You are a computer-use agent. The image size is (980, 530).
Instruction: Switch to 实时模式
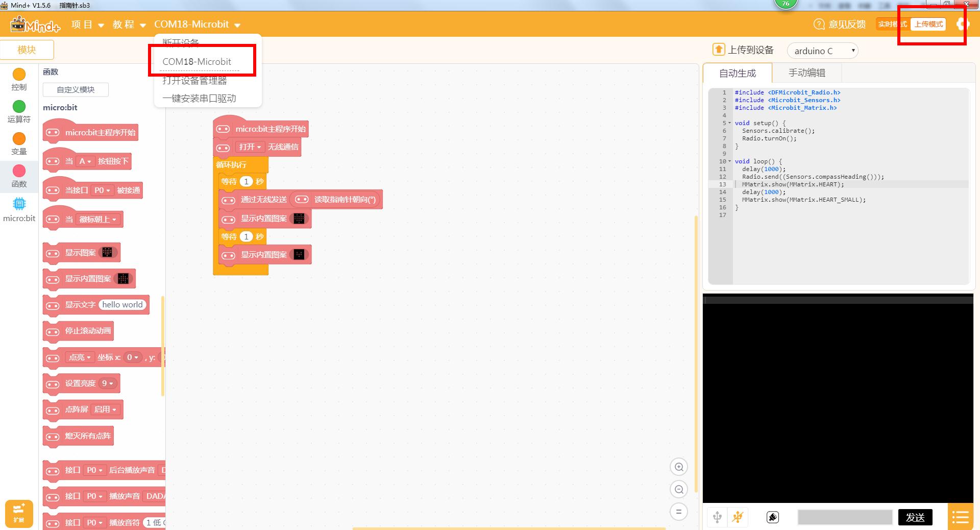coord(893,24)
